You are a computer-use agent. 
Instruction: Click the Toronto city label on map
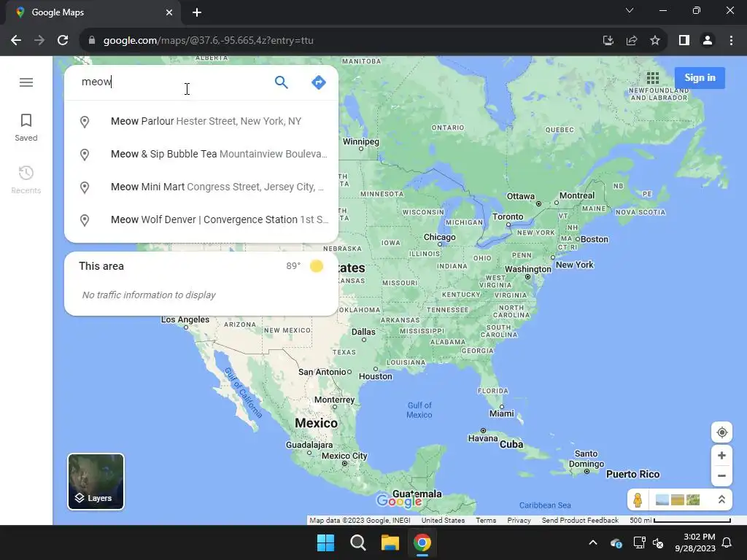click(x=508, y=217)
